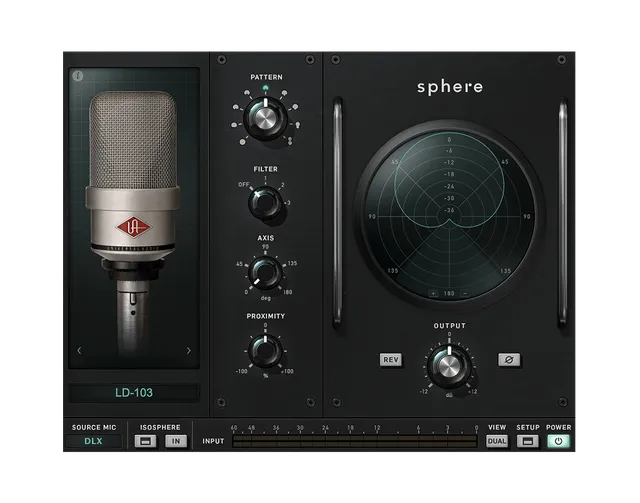Click the Axis knob's 90 degree label
This screenshot has width=640, height=503.
click(x=265, y=247)
